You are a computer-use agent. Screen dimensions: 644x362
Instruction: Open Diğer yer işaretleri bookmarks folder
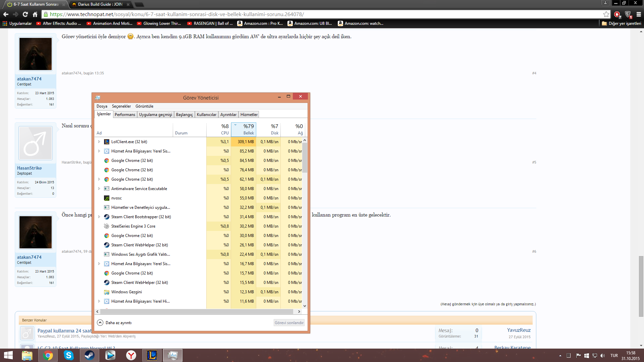pyautogui.click(x=621, y=23)
